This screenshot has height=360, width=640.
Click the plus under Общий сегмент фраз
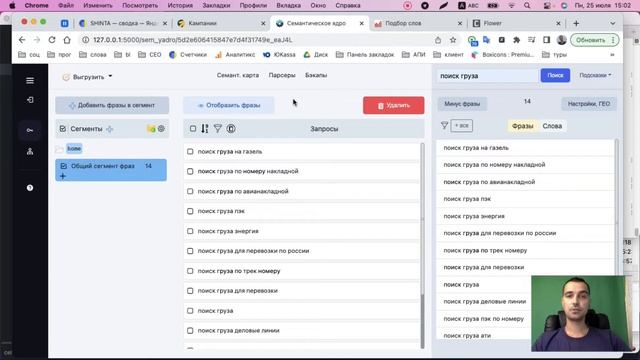(x=63, y=176)
